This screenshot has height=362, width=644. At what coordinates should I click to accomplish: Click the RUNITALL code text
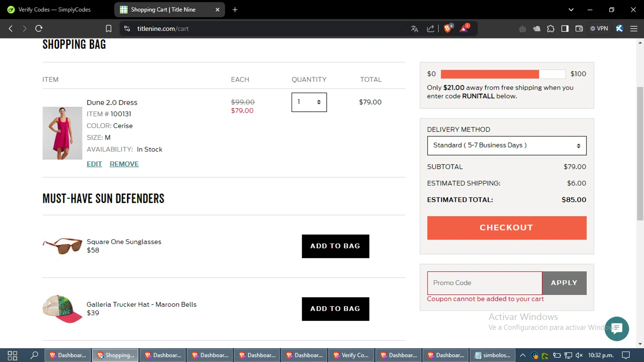pos(478,96)
